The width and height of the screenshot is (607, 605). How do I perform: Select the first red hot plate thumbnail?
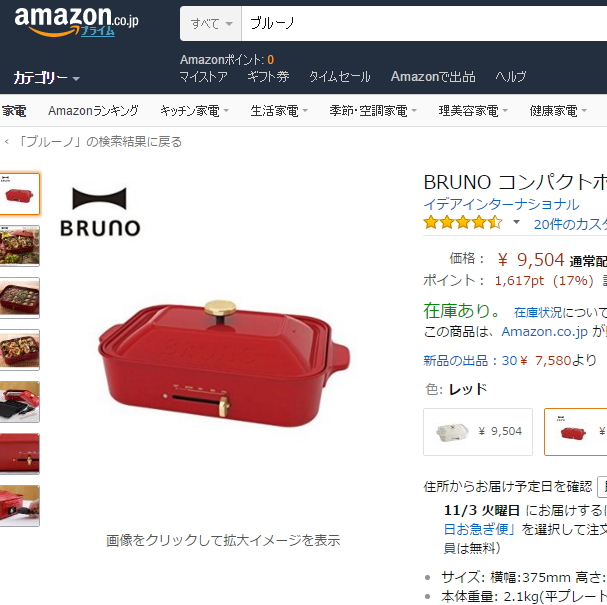click(x=19, y=194)
